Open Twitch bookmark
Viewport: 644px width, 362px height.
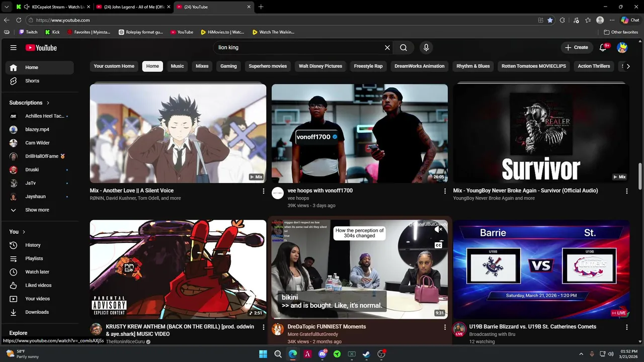tap(28, 32)
